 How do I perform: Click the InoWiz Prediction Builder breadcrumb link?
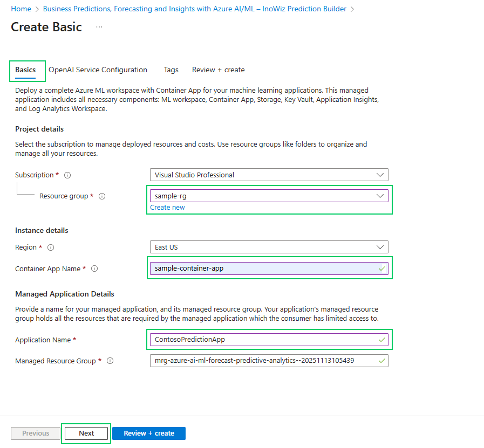tap(194, 9)
